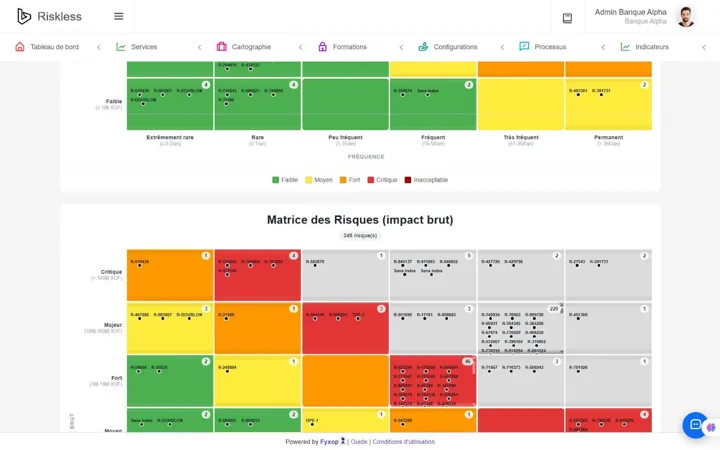720x450 pixels.
Task: Toggle the Inacceptable legend entry
Action: tap(426, 180)
